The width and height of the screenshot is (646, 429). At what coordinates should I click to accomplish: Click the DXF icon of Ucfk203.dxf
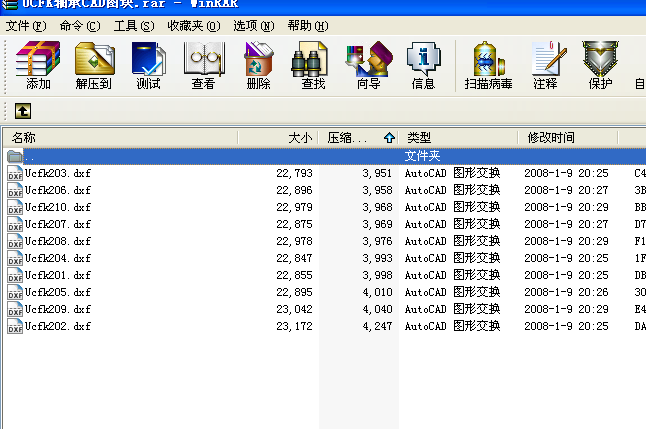coord(15,173)
